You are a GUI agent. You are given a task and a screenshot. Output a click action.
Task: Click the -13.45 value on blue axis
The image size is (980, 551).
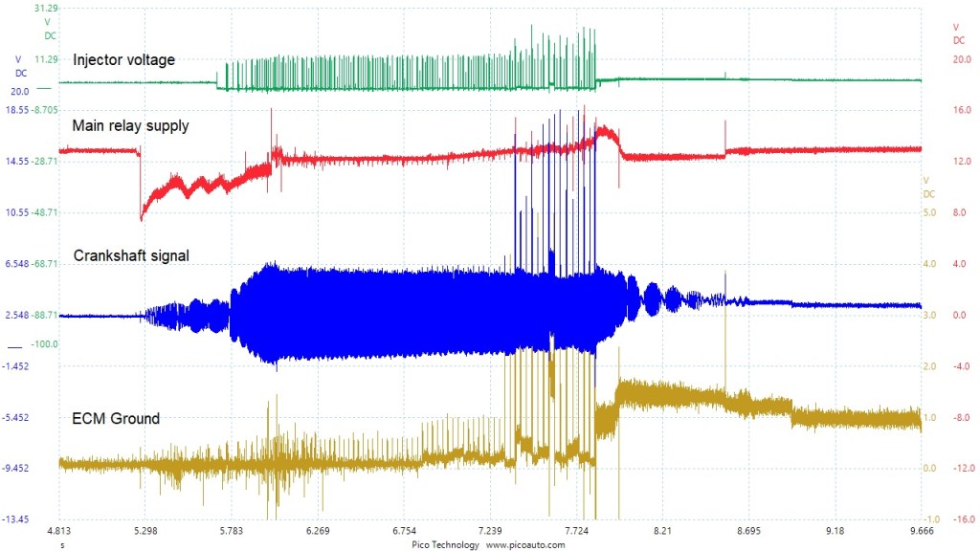pos(16,519)
